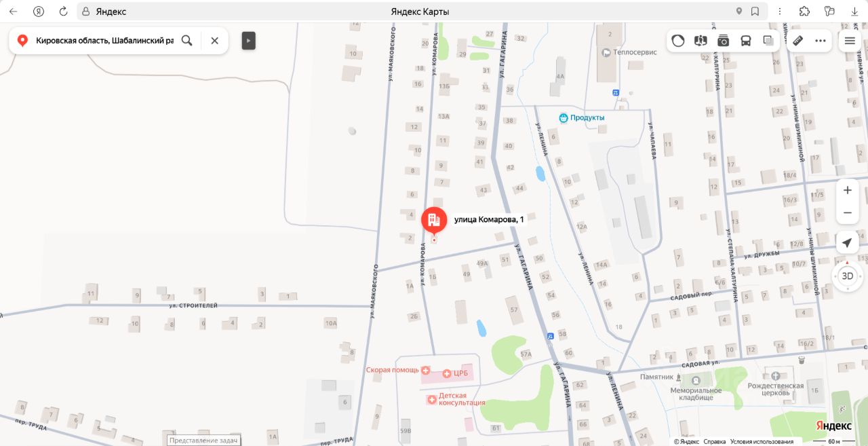
Task: Open the Условия использования link
Action: [762, 441]
